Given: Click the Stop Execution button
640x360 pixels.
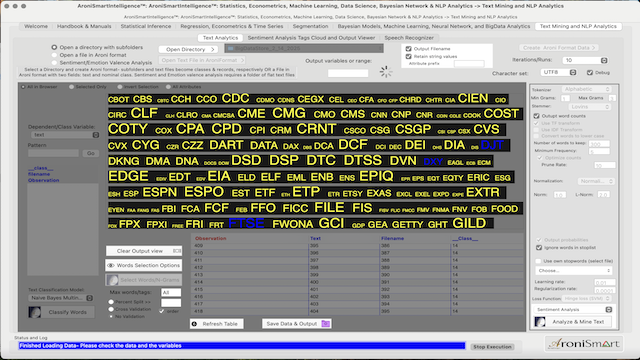Looking at the screenshot, I should [x=492, y=347].
